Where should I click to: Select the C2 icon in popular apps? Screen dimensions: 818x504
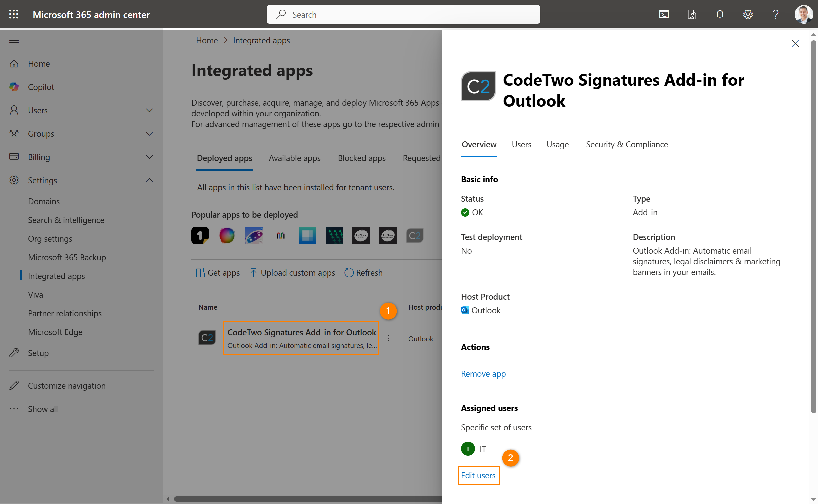pyautogui.click(x=415, y=236)
